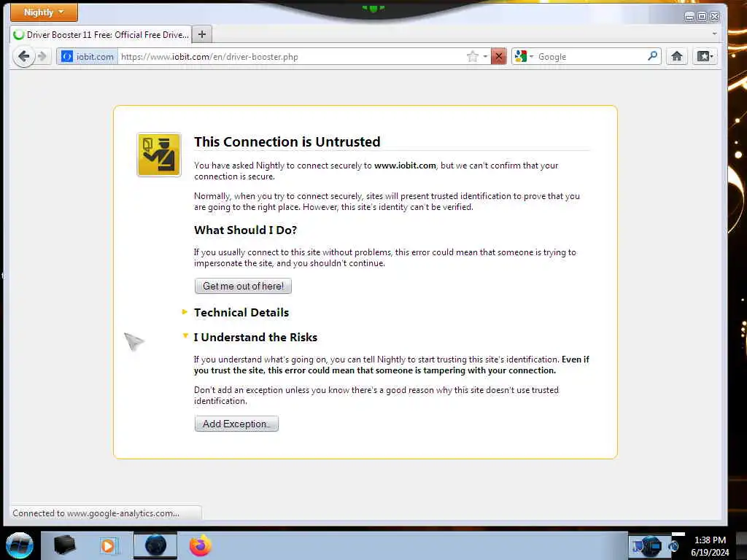Screen dimensions: 747x560
Task: Open the Windows Start menu orb
Action: 19,545
